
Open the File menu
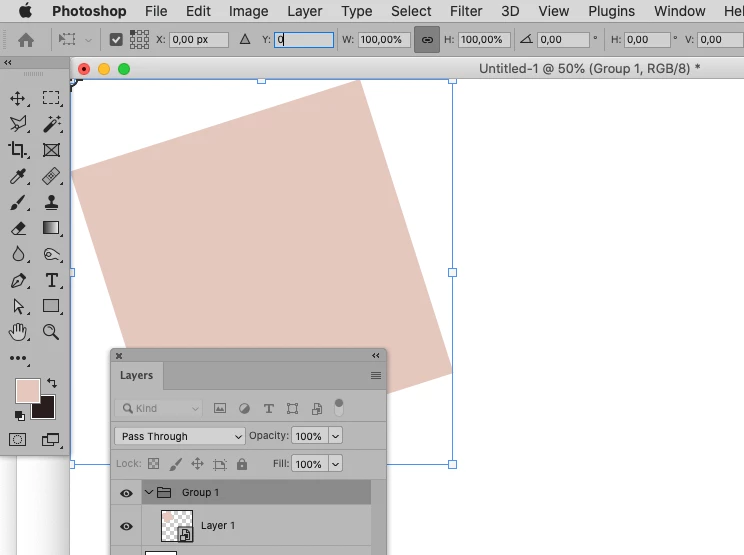click(156, 11)
